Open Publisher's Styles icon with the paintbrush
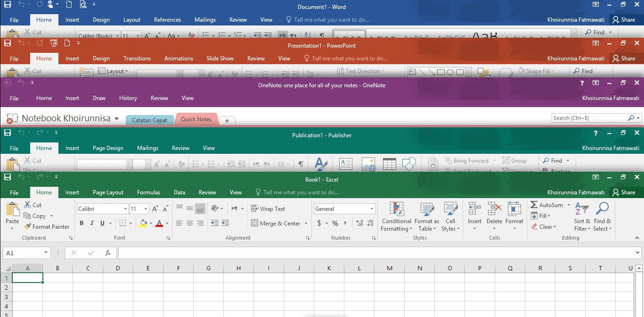 (x=321, y=164)
